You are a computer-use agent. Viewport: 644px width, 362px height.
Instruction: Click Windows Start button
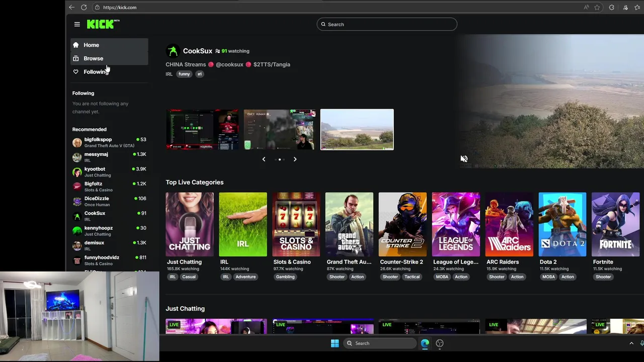[x=335, y=343]
